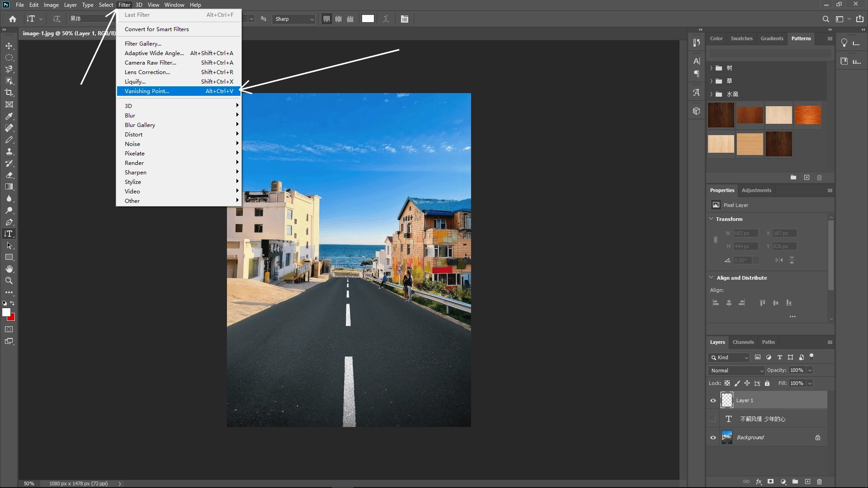
Task: Create a new layer
Action: (x=807, y=482)
